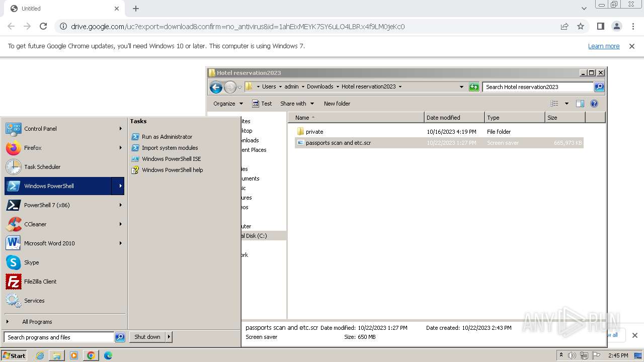This screenshot has height=362, width=644.
Task: Open Task Scheduler entry
Action: point(64,167)
